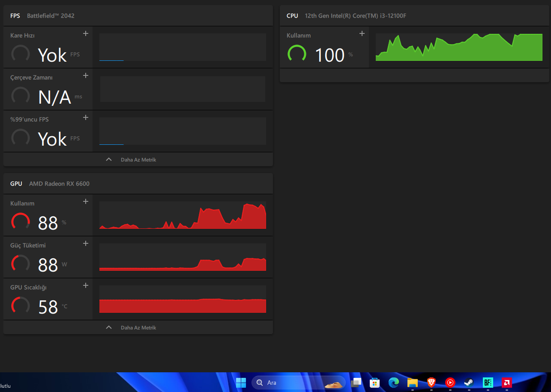Open the Windows Start menu
Image resolution: width=551 pixels, height=392 pixels.
[x=241, y=383]
